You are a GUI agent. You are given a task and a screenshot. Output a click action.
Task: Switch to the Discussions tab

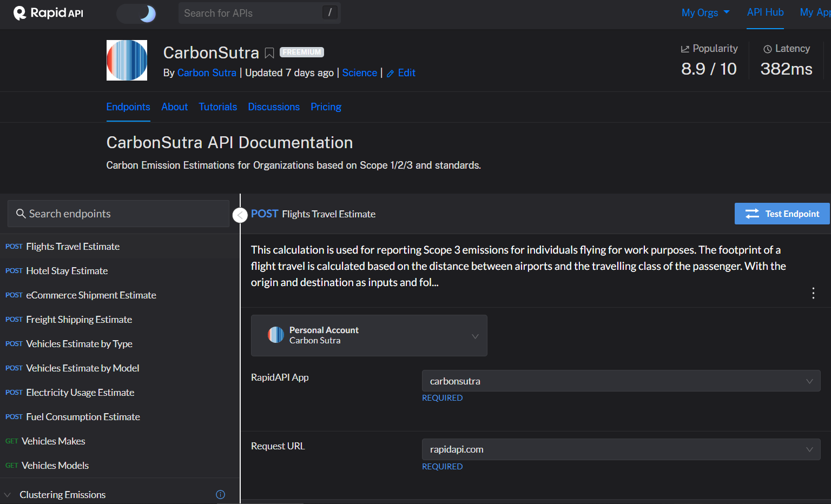tap(274, 107)
